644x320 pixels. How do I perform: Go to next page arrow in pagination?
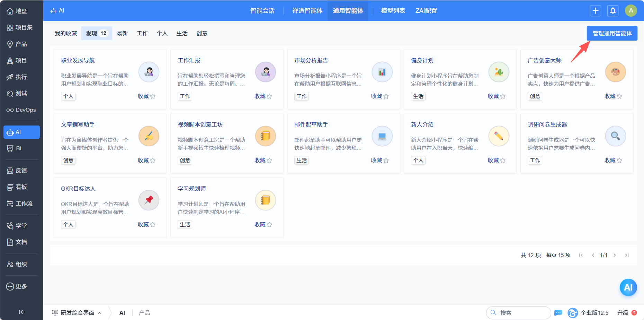pyautogui.click(x=615, y=255)
